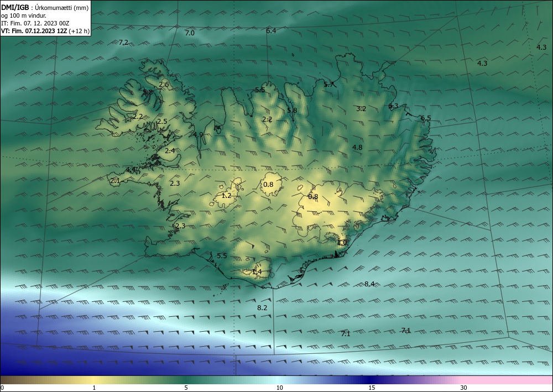Screen dimensions: 553x392
Task: Select the 'IT: Fim. 07. 12. 2023 00Z' line
Action: point(35,23)
